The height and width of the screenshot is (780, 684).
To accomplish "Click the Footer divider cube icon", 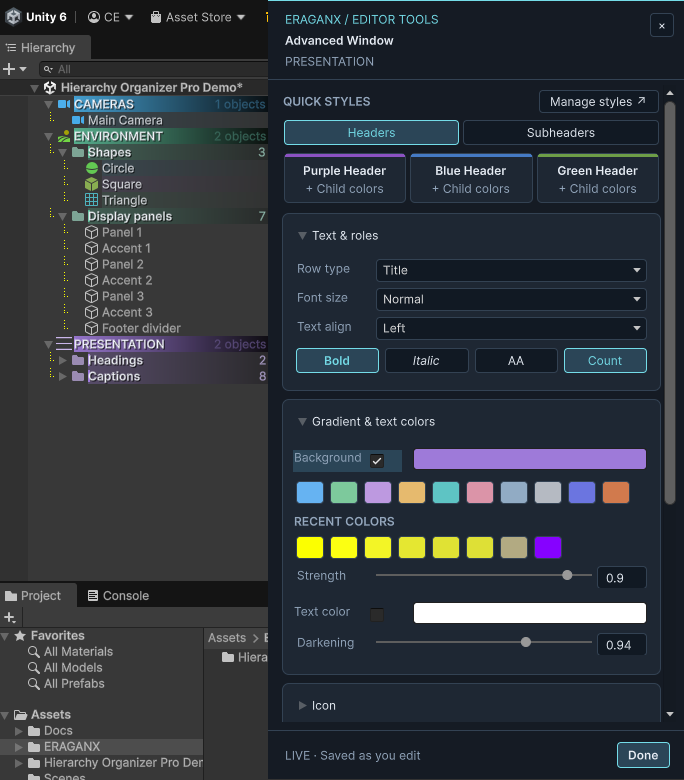I will point(92,328).
